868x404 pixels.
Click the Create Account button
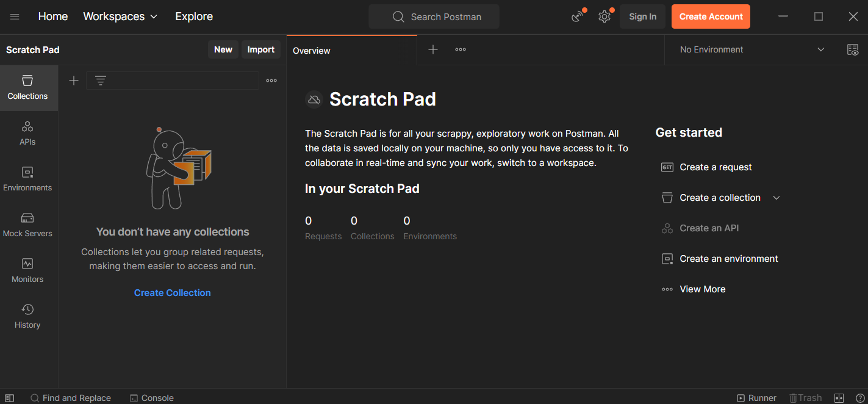click(x=711, y=16)
